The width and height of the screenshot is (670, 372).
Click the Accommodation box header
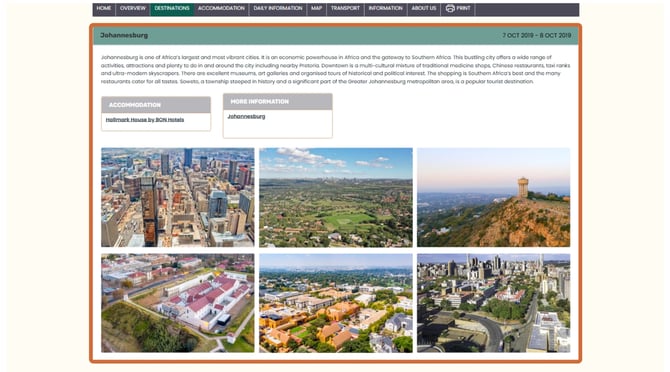tap(156, 105)
